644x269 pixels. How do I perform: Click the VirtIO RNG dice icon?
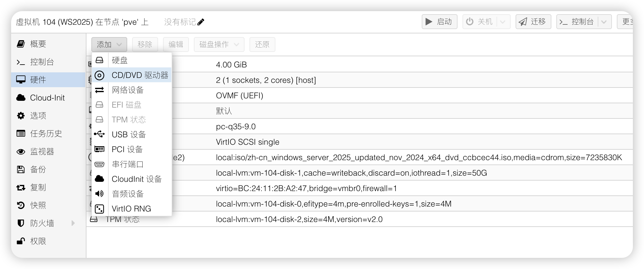[99, 209]
